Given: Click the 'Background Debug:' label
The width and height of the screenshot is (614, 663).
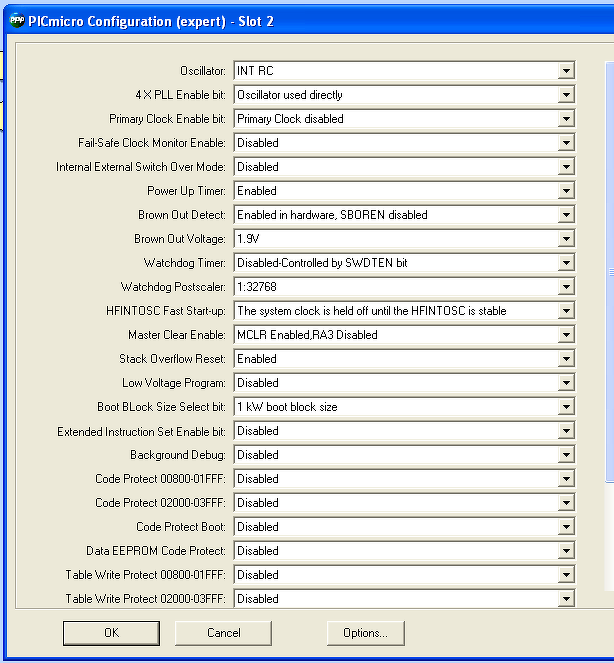Looking at the screenshot, I should point(178,455).
